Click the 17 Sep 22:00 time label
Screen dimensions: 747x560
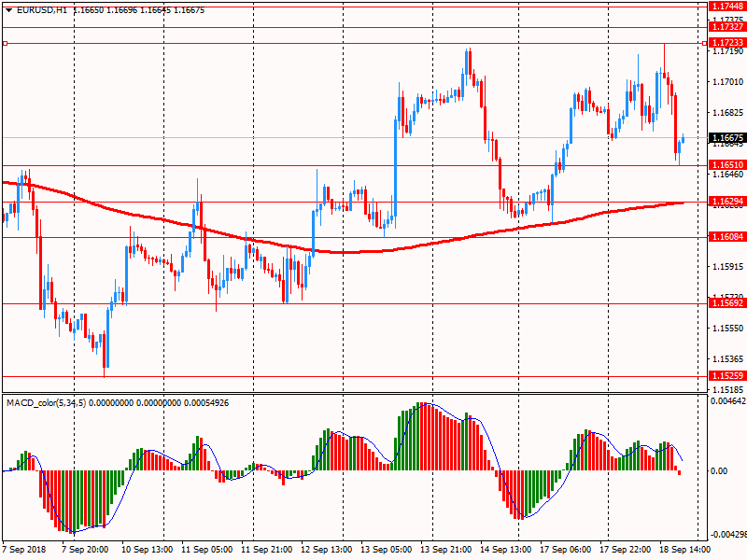(x=625, y=549)
